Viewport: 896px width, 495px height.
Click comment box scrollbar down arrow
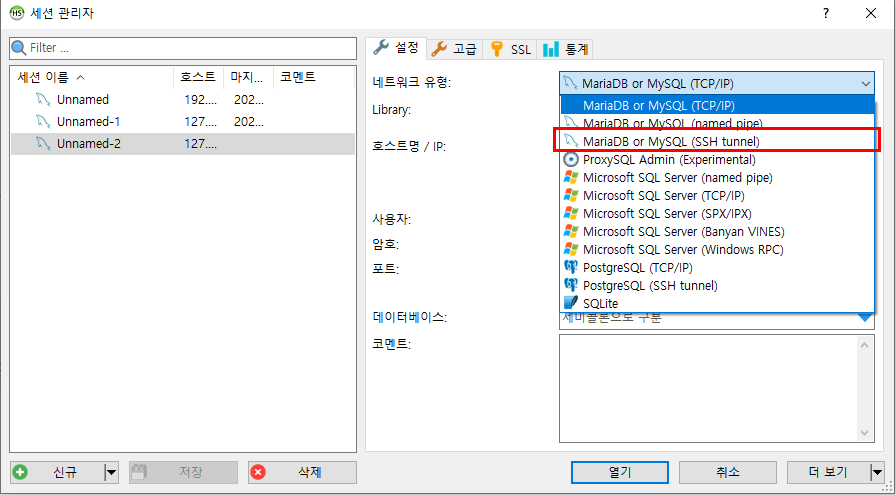coord(864,433)
